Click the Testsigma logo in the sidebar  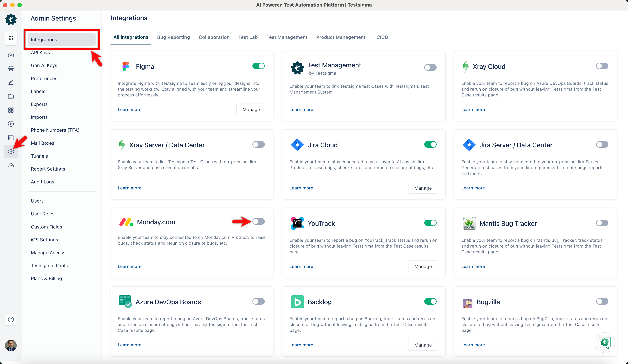(x=11, y=19)
